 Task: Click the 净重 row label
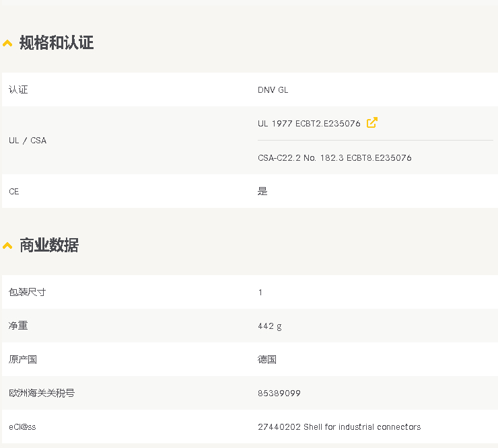(18, 326)
